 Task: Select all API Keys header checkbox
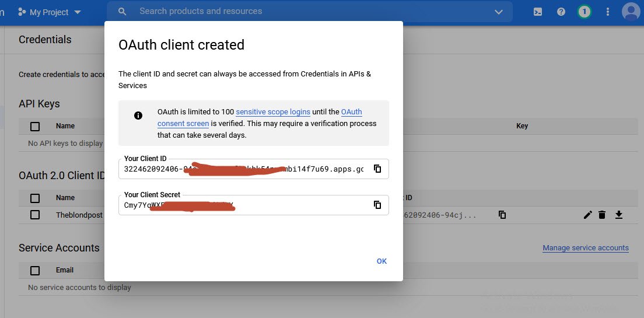(35, 126)
